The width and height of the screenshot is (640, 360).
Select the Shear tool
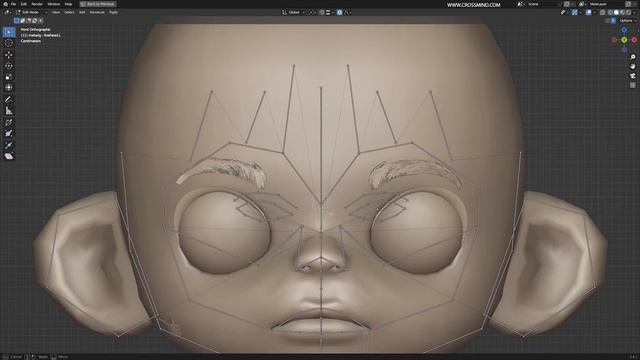(9, 156)
